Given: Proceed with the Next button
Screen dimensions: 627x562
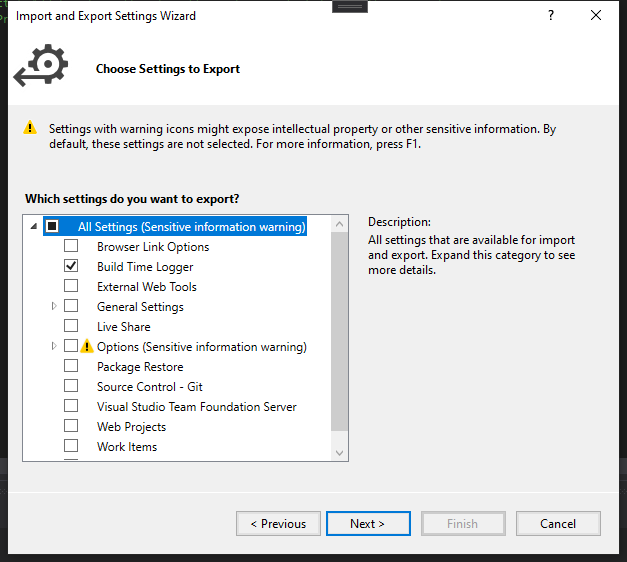Looking at the screenshot, I should 368,524.
